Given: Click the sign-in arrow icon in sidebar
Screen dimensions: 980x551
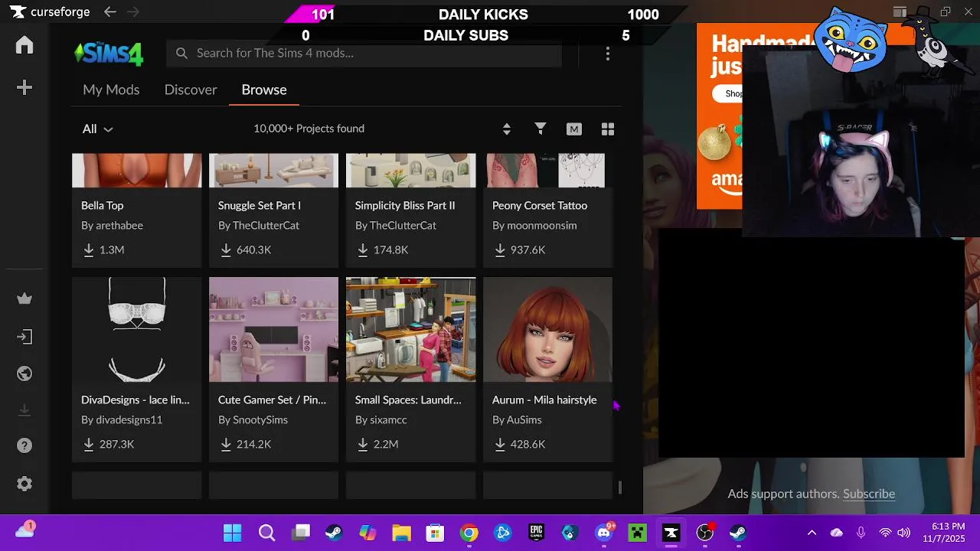Looking at the screenshot, I should 24,337.
